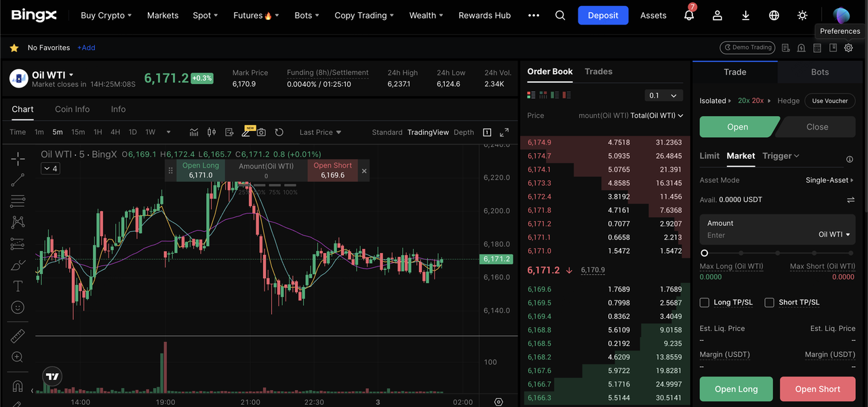Click the chart screenshot camera icon
This screenshot has height=407, width=868.
261,132
